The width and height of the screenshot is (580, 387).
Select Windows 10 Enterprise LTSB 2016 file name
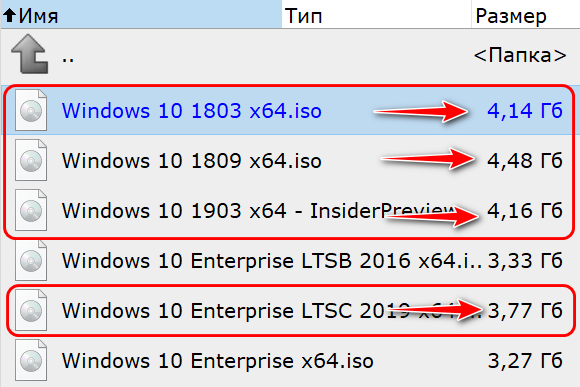272,260
